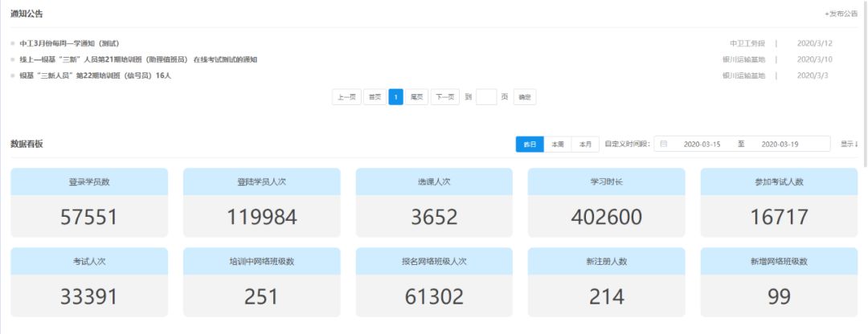Image resolution: width=868 pixels, height=334 pixels.
Task: Select the 登陆学员人次 card header
Action: tap(262, 181)
